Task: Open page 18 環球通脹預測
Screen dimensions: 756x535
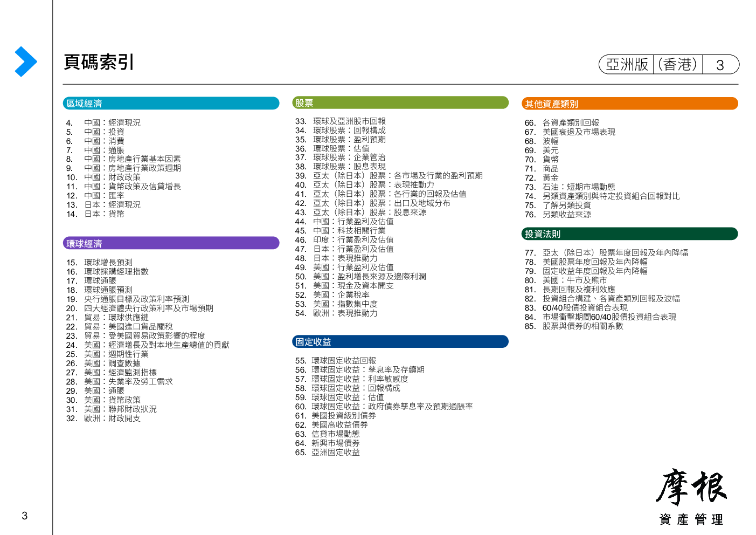Action: [99, 290]
